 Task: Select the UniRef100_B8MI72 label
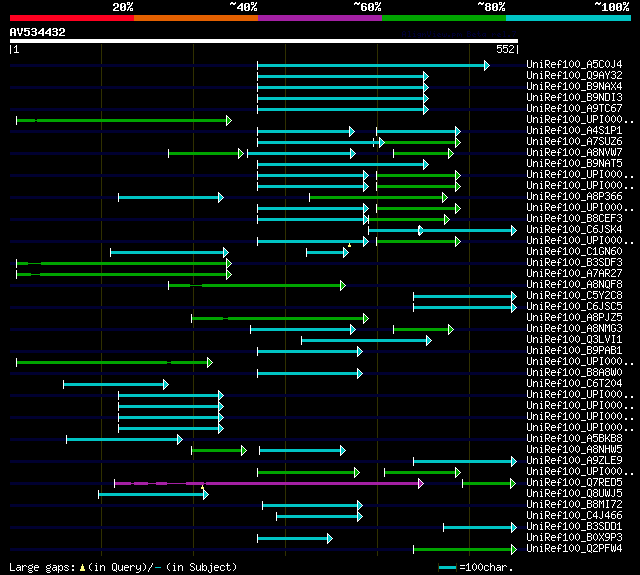point(574,505)
